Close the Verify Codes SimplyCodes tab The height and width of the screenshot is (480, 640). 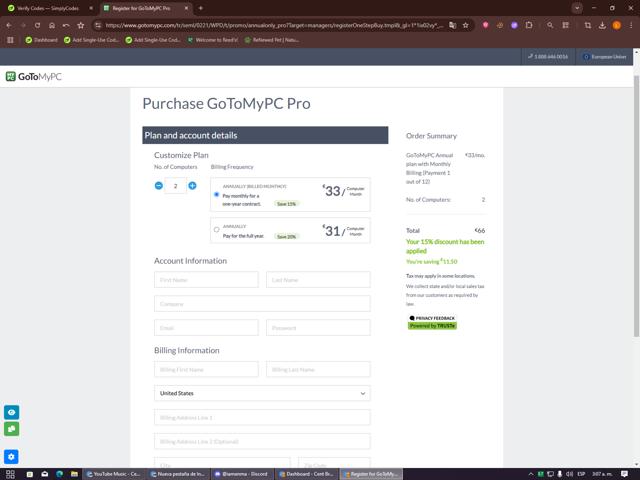(x=91, y=8)
